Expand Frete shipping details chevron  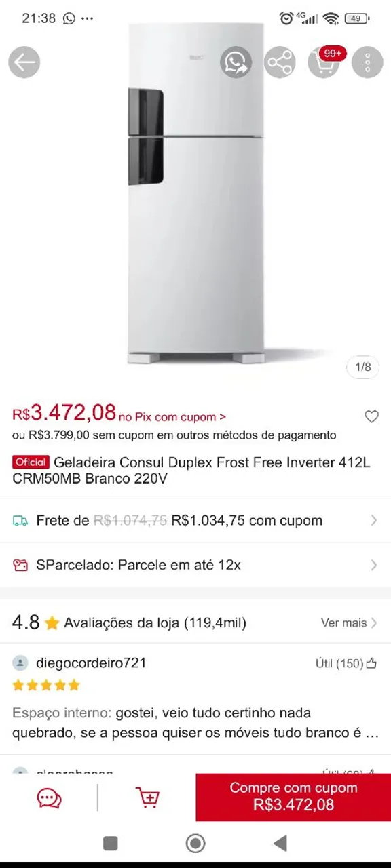point(373,521)
